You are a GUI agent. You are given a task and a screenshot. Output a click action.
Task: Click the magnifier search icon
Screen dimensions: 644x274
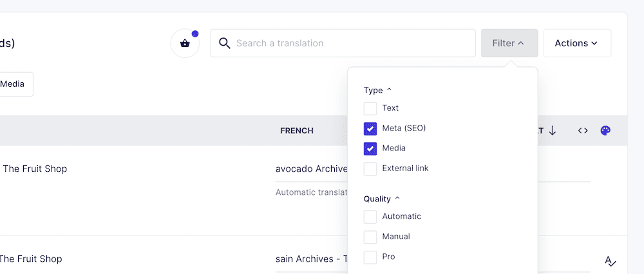tap(224, 43)
